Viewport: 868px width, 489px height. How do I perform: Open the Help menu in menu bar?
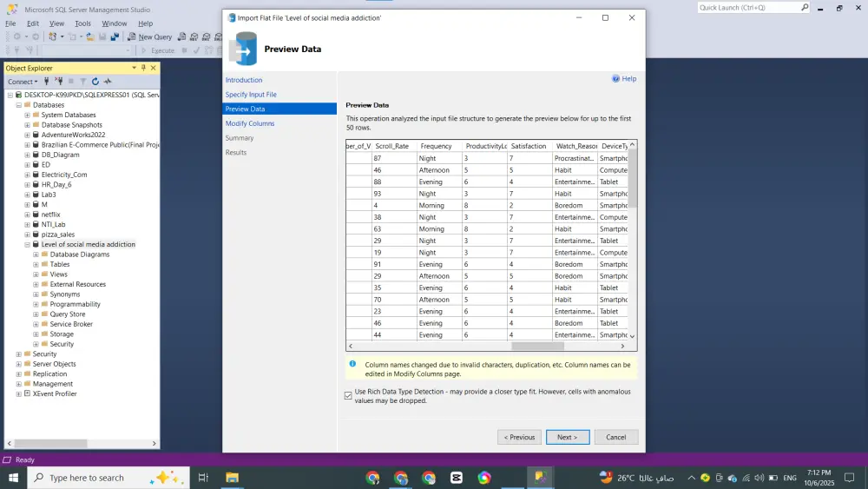(x=145, y=23)
